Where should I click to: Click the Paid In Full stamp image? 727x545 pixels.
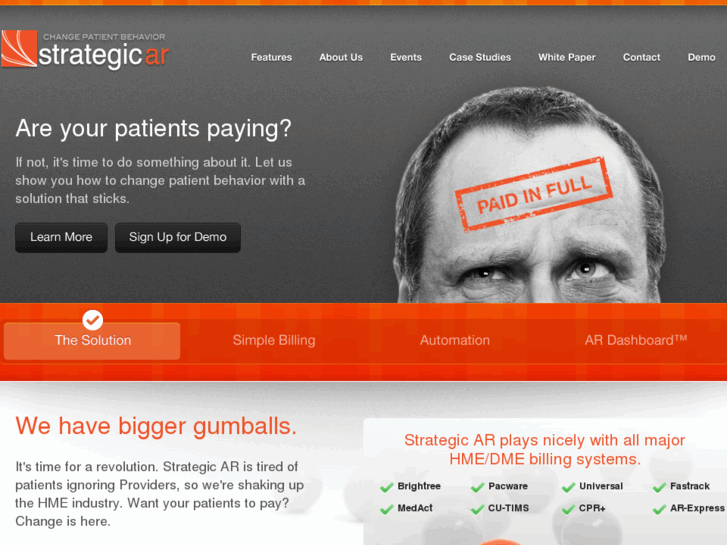534,193
